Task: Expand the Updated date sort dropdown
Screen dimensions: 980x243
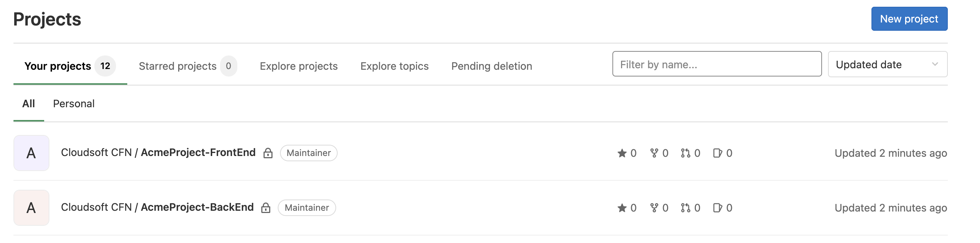Action: tap(887, 64)
